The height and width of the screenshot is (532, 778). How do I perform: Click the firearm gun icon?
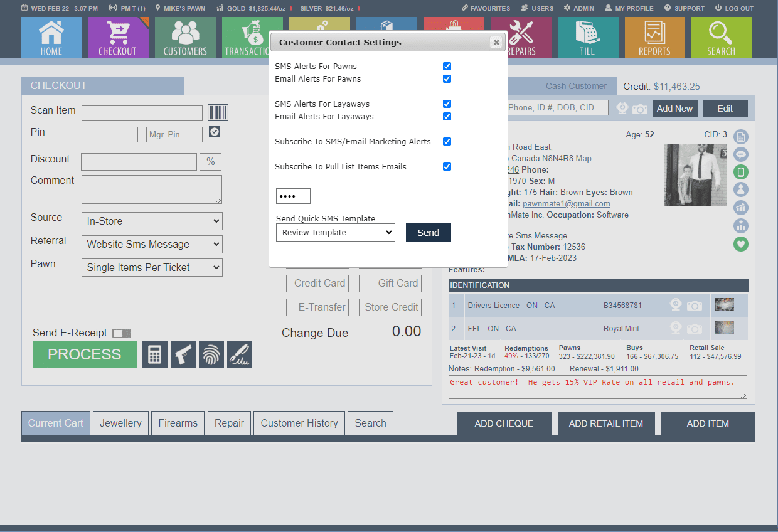click(x=183, y=354)
